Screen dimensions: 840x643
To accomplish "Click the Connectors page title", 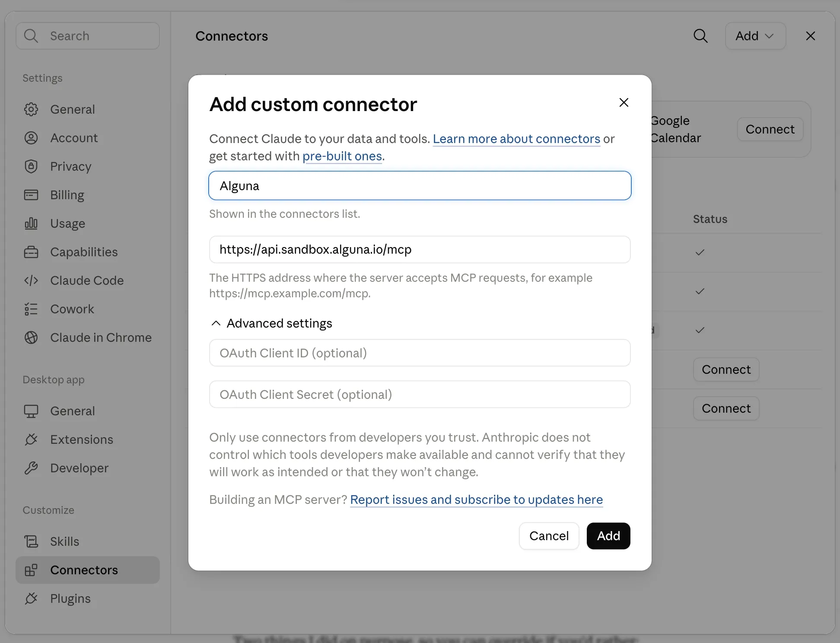I will tap(232, 36).
